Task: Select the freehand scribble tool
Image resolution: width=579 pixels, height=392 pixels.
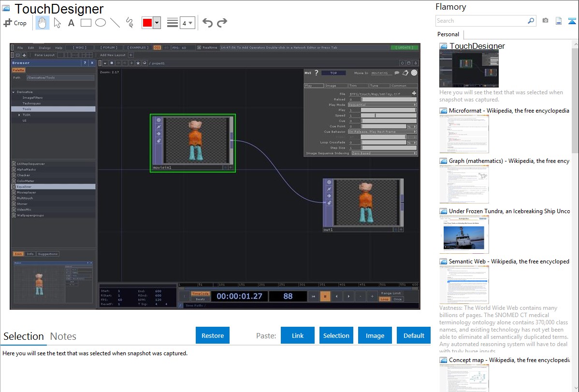Action: (130, 23)
